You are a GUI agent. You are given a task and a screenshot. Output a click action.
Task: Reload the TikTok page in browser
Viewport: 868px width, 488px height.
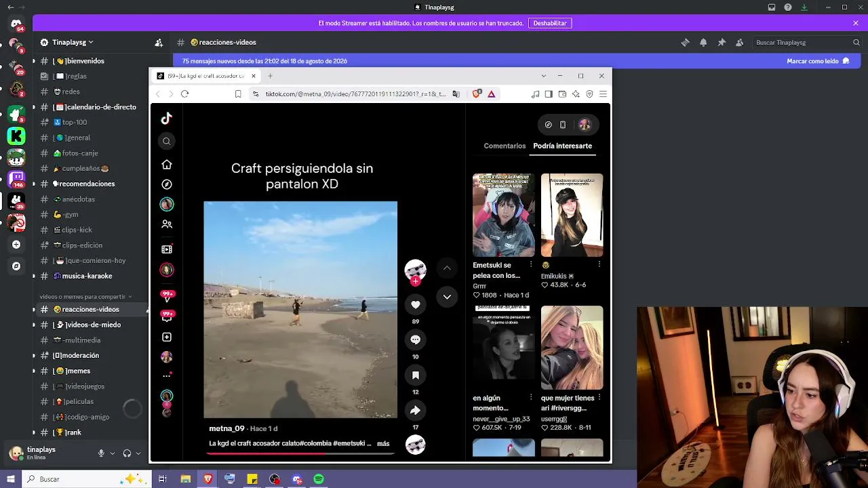184,94
